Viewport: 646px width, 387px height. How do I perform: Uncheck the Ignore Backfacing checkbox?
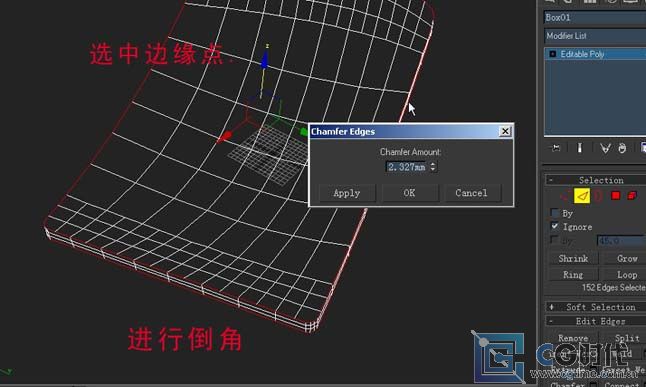[x=555, y=226]
